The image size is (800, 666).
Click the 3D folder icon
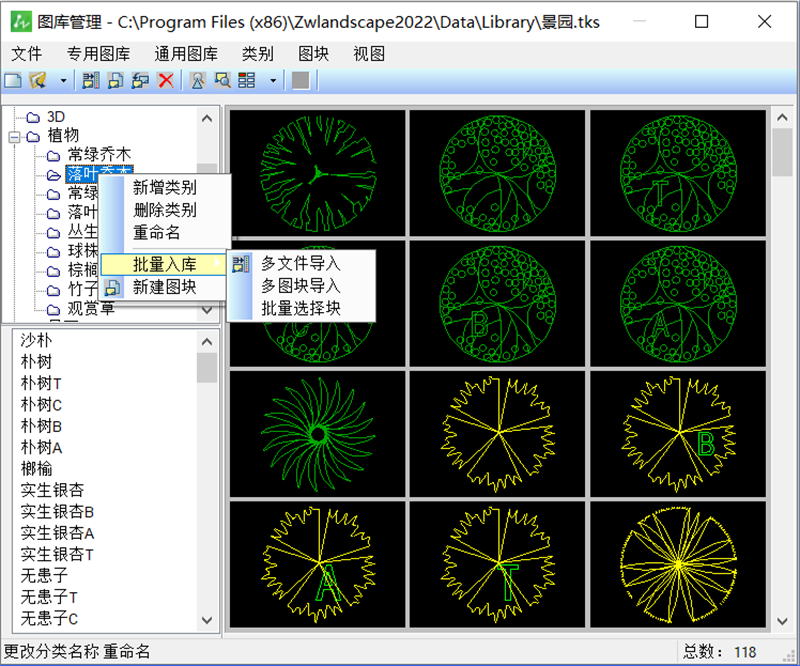click(x=33, y=118)
